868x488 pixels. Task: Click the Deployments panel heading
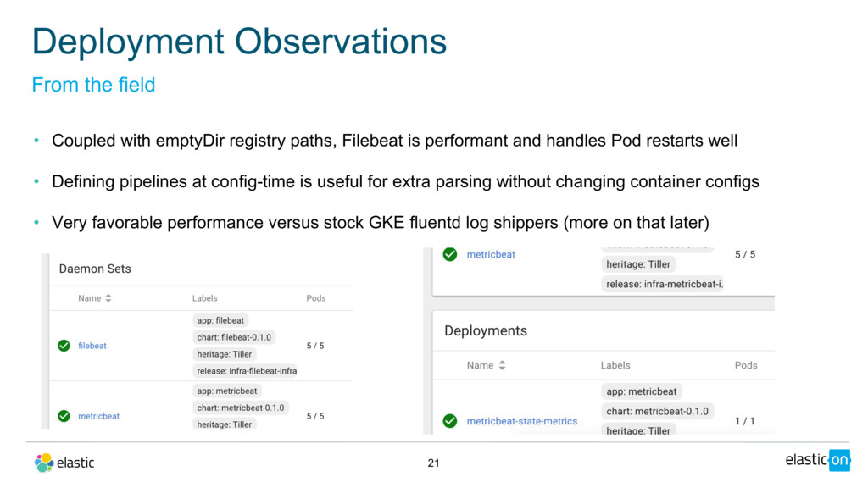[486, 330]
